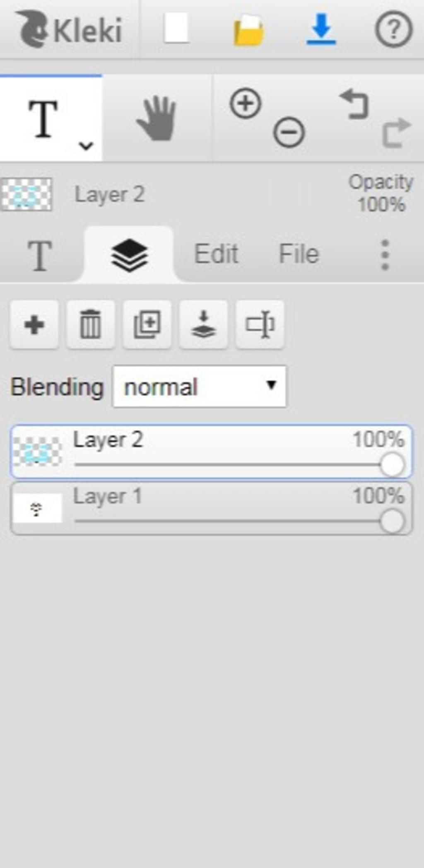Open the Blending mode dropdown
Screen dimensions: 424x868
pyautogui.click(x=199, y=386)
